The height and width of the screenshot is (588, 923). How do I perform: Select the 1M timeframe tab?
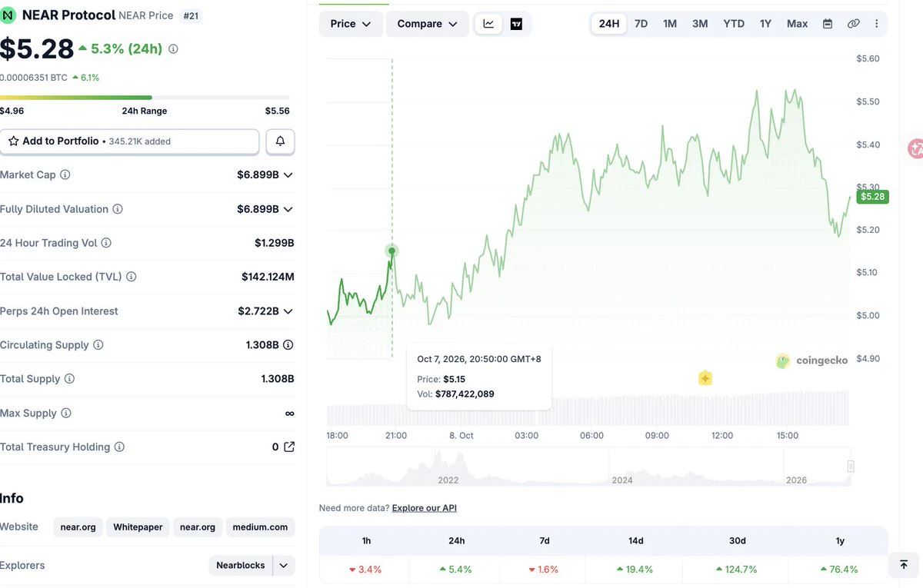pyautogui.click(x=670, y=24)
